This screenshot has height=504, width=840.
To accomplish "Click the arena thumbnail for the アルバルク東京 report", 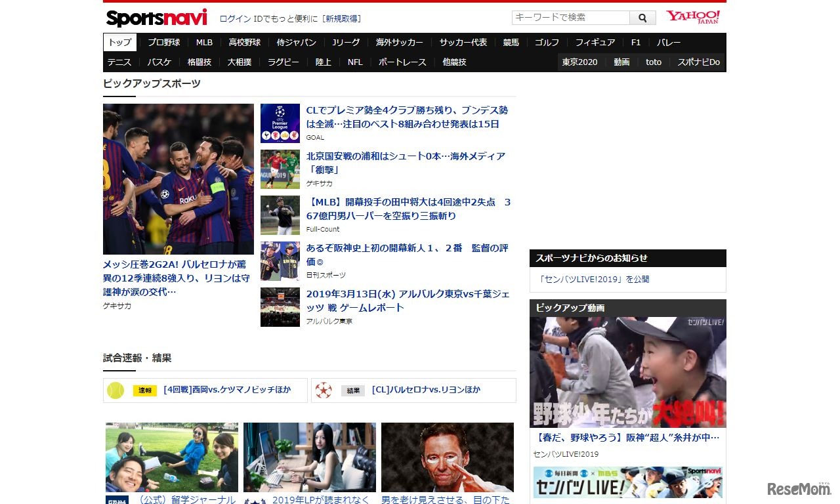I will point(280,307).
